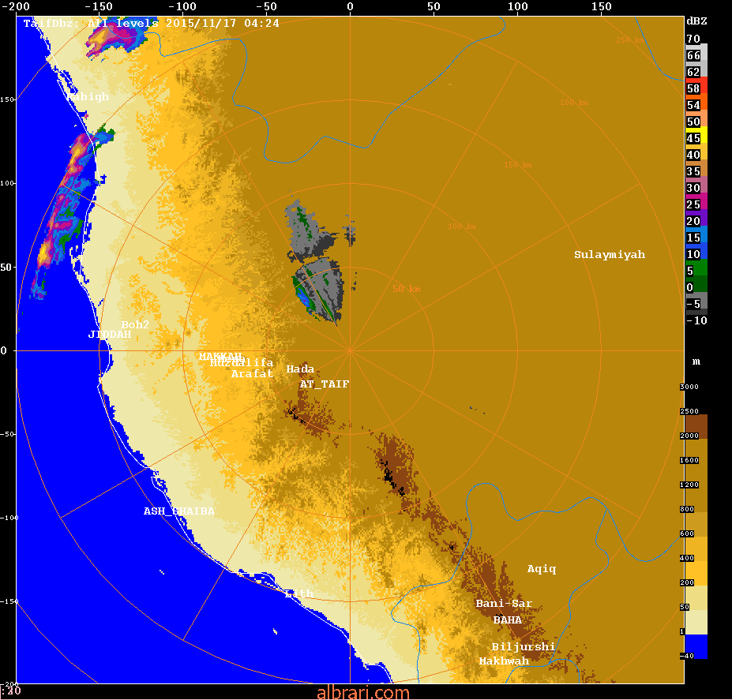Click the dark brown 2500–2000 m elevation swatch
Screen dimensions: 732x700
pos(696,426)
